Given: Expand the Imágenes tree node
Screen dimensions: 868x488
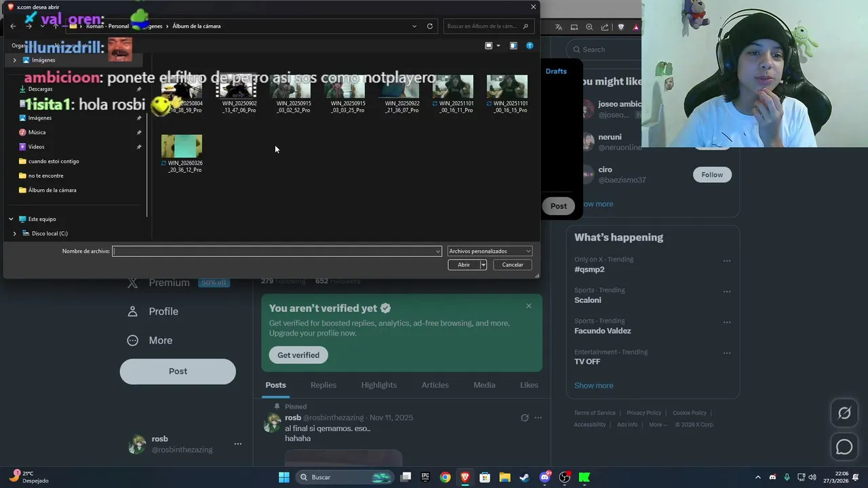Looking at the screenshot, I should pyautogui.click(x=14, y=60).
